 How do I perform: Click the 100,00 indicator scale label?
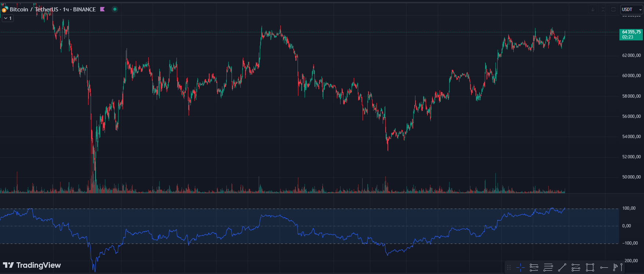coord(629,208)
